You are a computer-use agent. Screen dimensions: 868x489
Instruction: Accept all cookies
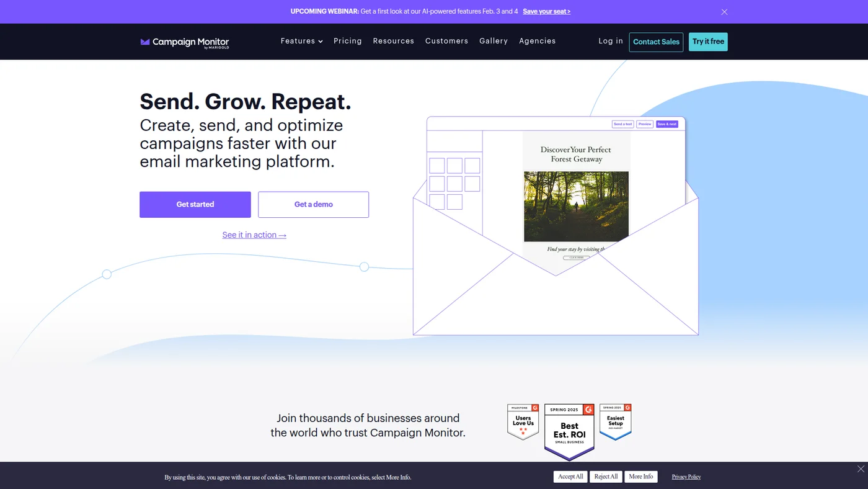570,477
